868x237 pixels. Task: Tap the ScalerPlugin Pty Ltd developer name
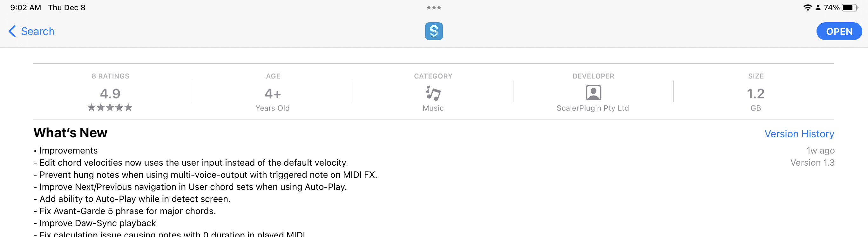click(592, 108)
